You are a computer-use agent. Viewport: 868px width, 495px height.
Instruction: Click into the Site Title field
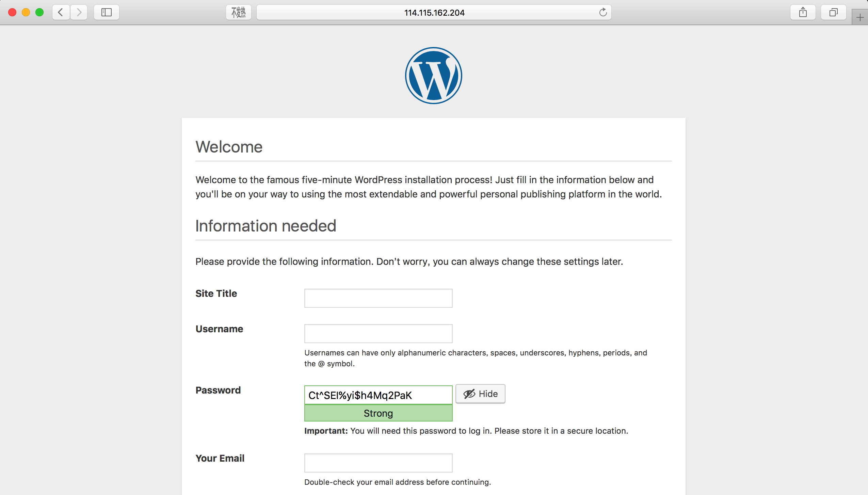click(378, 298)
